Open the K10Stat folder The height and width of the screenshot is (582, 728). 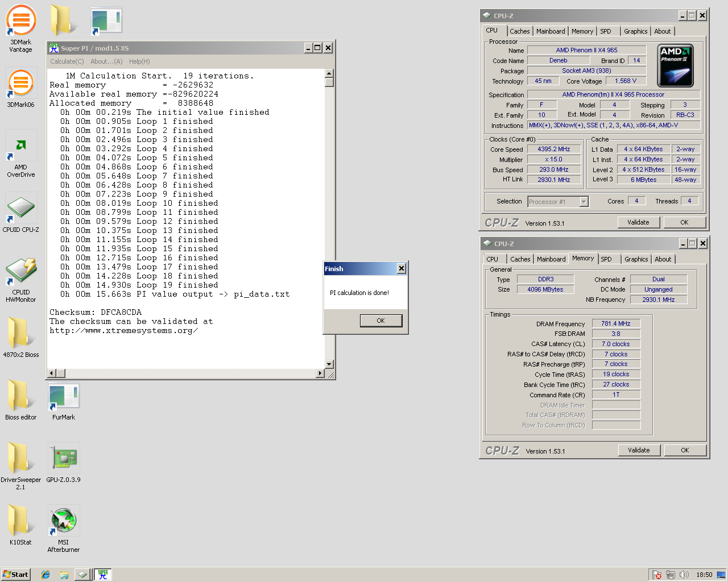(x=21, y=525)
